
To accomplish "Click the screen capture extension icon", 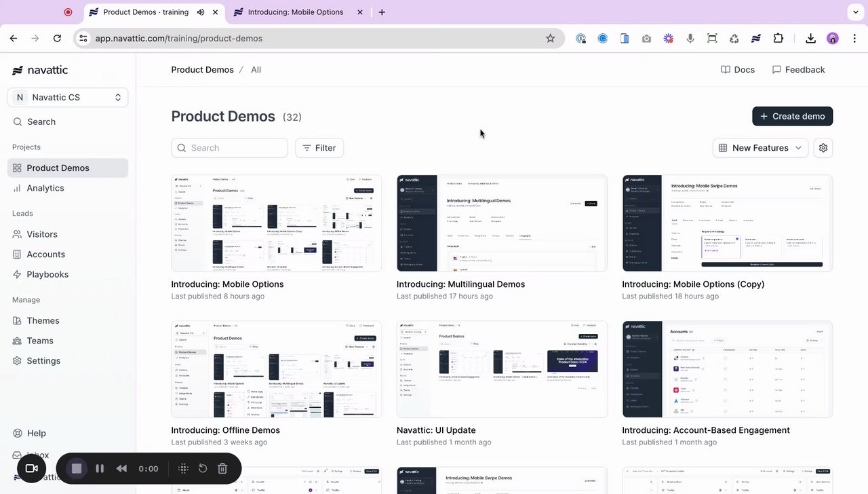I will pos(712,39).
